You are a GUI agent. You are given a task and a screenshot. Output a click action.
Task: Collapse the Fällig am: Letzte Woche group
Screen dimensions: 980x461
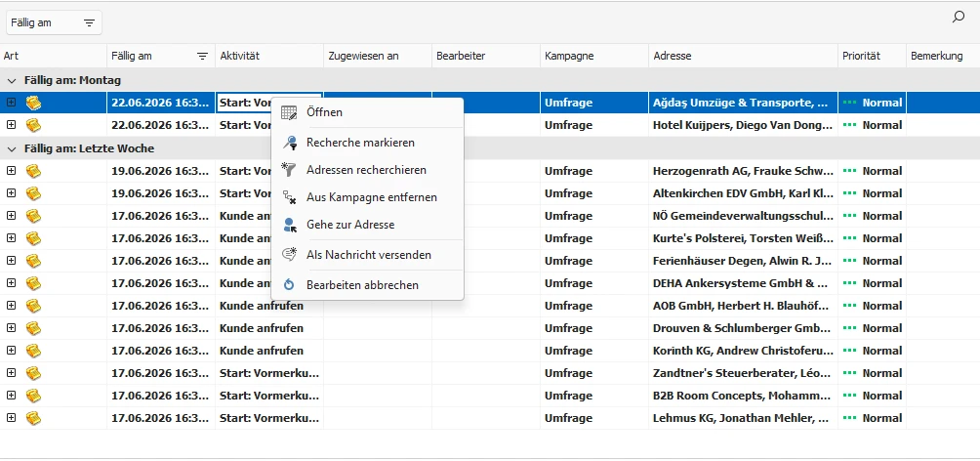(x=12, y=148)
